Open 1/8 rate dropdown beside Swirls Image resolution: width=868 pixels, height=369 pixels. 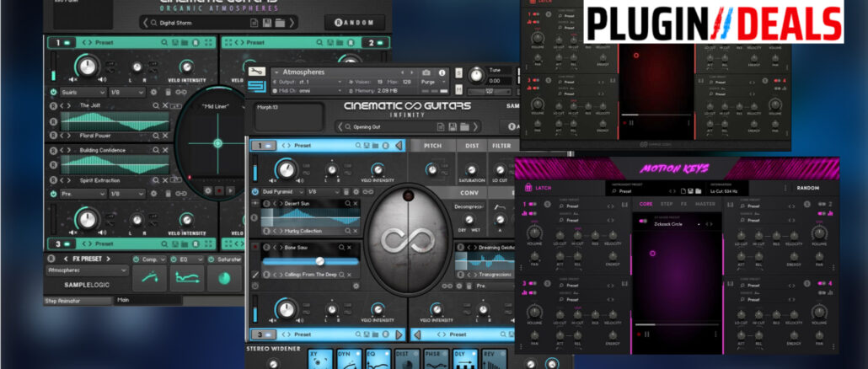(126, 93)
